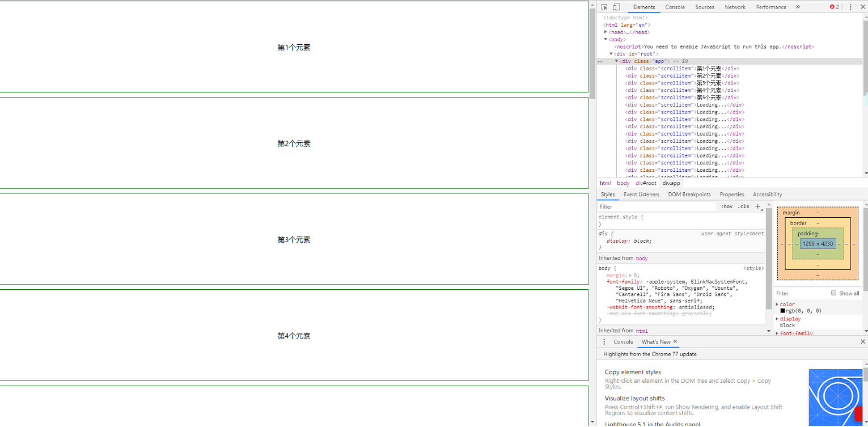Toggle the :hov element state button
868x427 pixels.
tap(727, 206)
